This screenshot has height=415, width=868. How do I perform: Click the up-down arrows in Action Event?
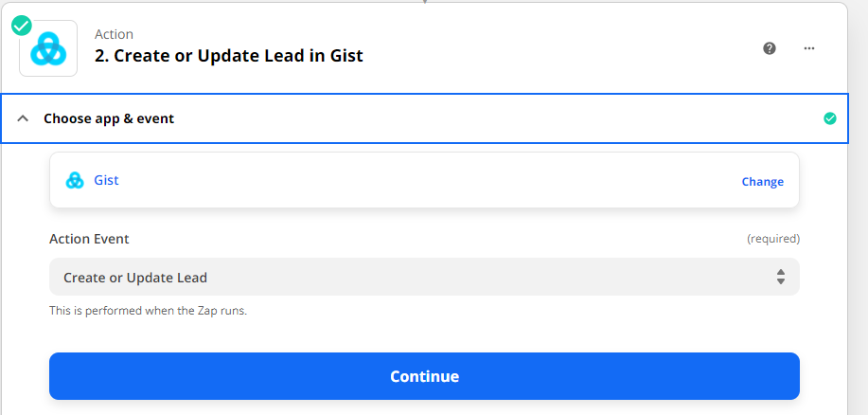781,277
